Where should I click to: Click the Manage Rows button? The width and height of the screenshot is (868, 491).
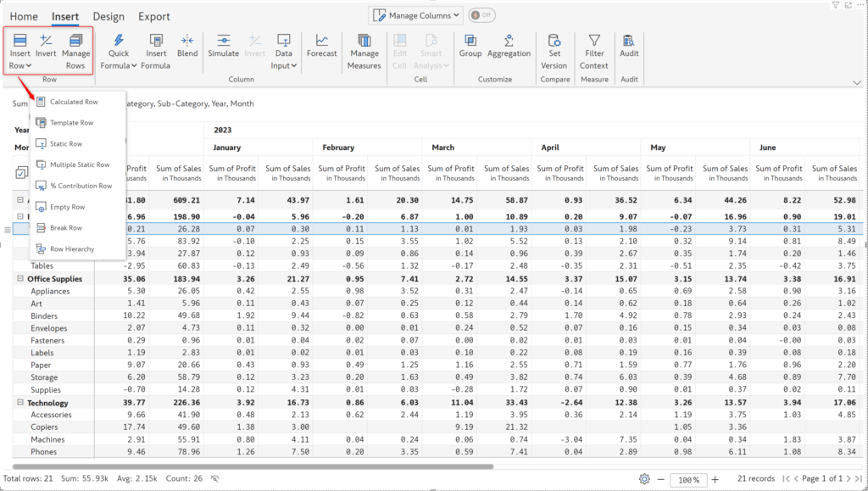click(x=76, y=51)
